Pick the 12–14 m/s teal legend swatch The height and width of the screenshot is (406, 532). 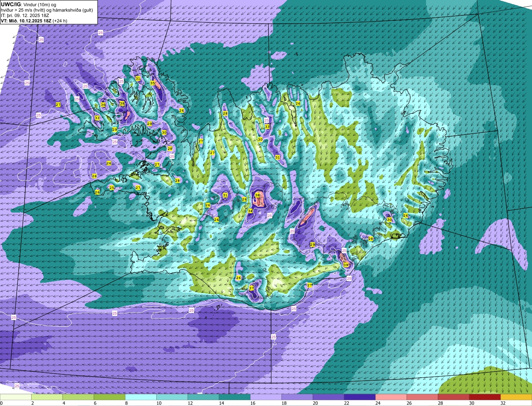click(x=204, y=397)
